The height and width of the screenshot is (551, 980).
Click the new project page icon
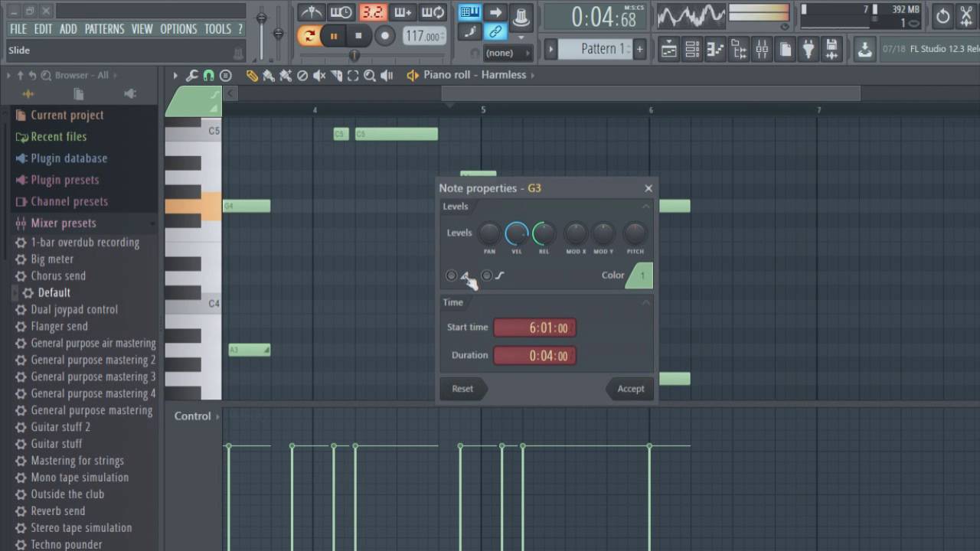click(786, 51)
